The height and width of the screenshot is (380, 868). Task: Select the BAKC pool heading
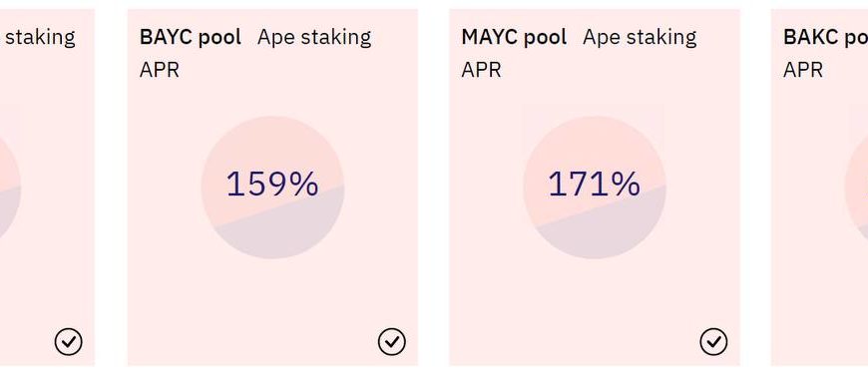825,37
